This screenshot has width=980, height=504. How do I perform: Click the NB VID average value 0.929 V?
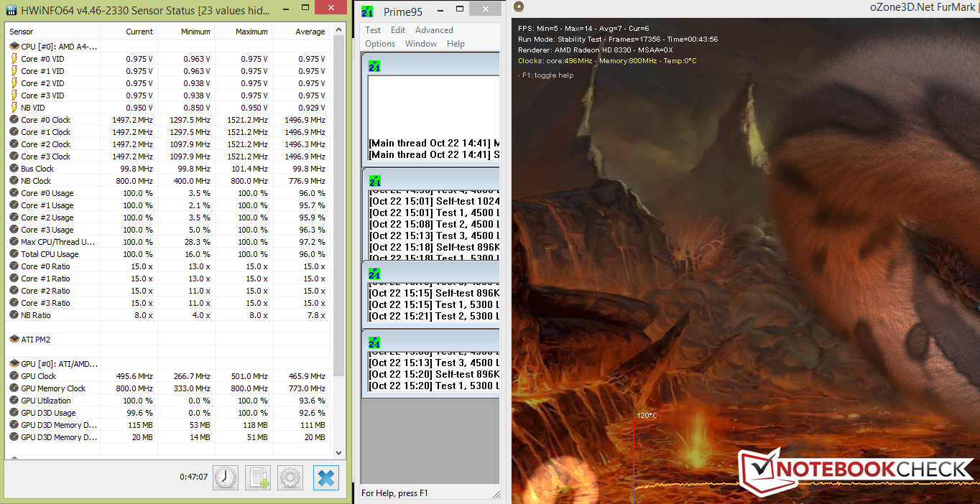tap(312, 108)
